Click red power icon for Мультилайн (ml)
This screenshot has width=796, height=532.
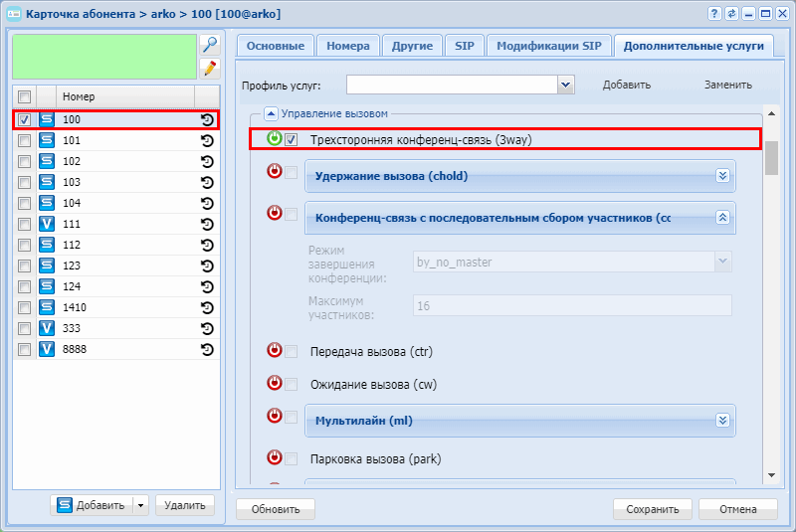(x=275, y=416)
